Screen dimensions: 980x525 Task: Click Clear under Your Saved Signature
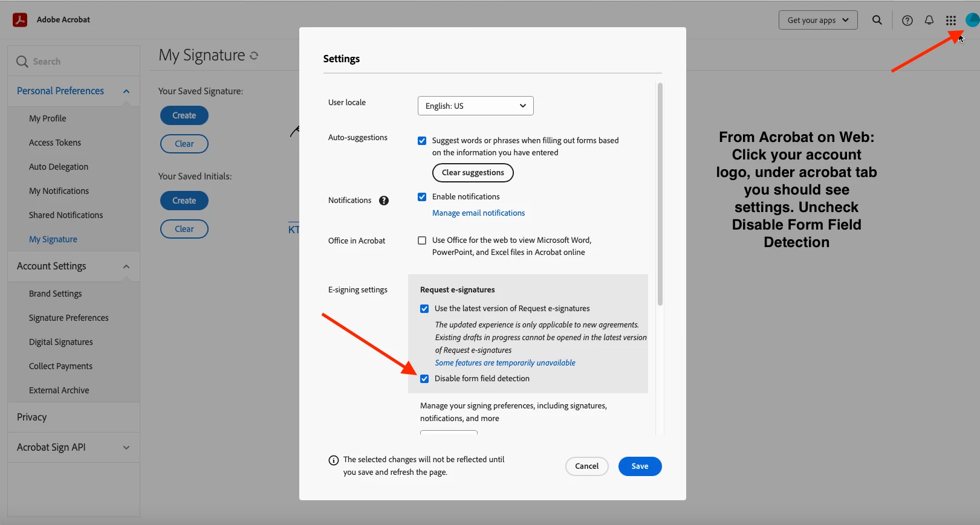click(184, 144)
